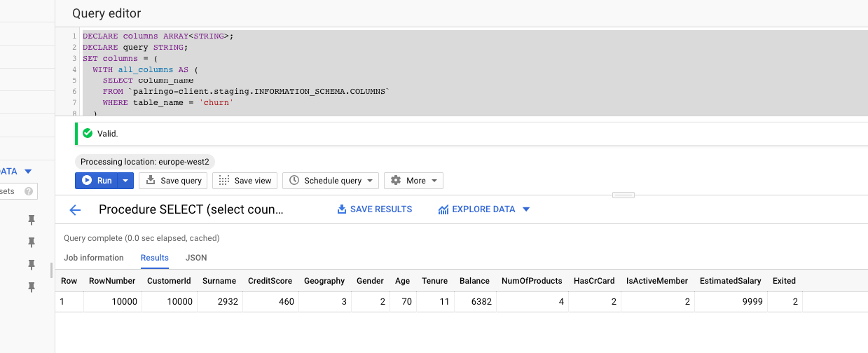This screenshot has width=868, height=353.
Task: Go back using the left arrow icon
Action: pos(75,209)
